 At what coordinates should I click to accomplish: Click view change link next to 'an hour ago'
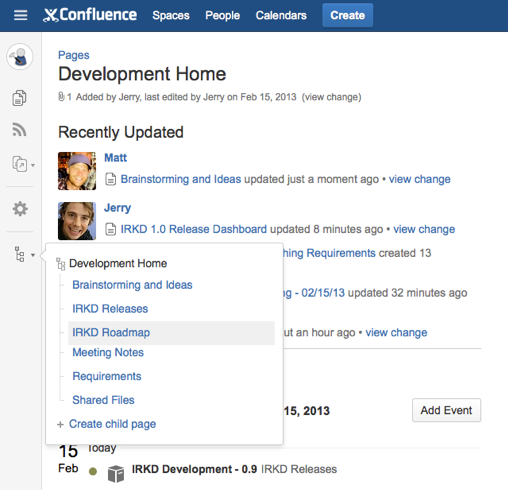pos(396,332)
